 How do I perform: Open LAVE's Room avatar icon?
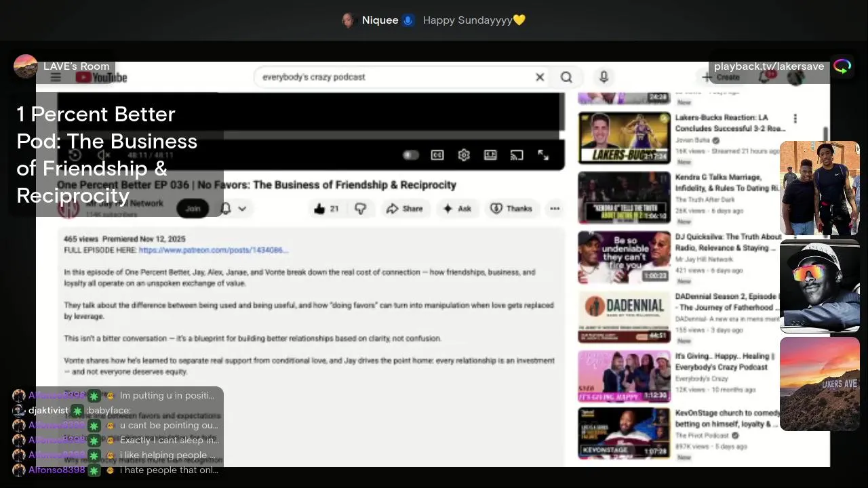pos(26,66)
